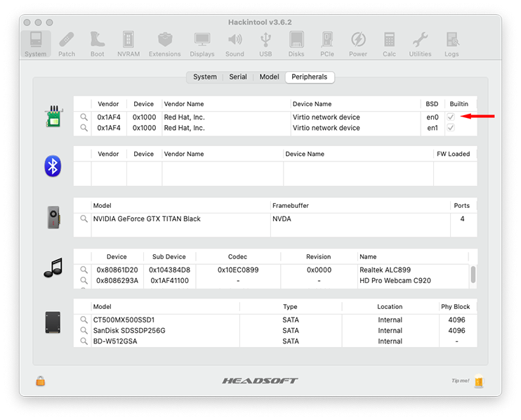The height and width of the screenshot is (420, 521).
Task: Open the Sound toolbar section
Action: pyautogui.click(x=235, y=44)
